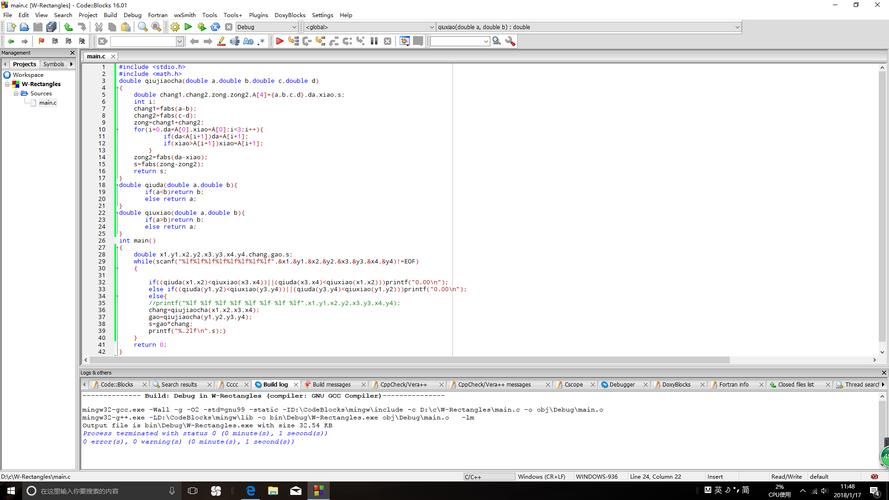Screen dimensions: 889x500
Task: Open the global scope dropdown
Action: [x=431, y=27]
